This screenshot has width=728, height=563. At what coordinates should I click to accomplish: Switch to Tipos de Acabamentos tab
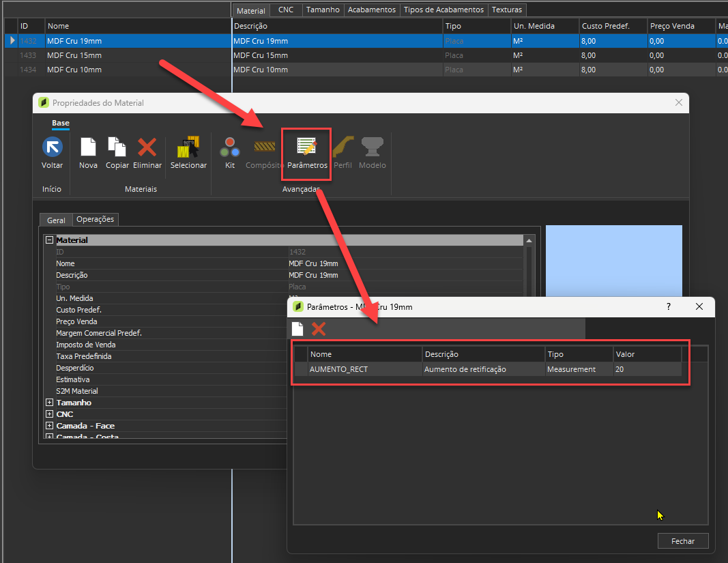(444, 10)
